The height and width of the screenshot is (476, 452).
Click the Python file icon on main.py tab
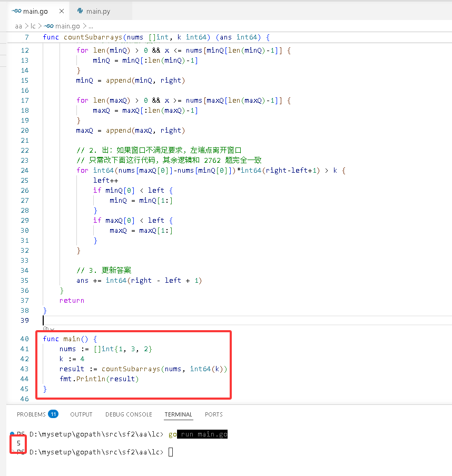click(x=80, y=11)
